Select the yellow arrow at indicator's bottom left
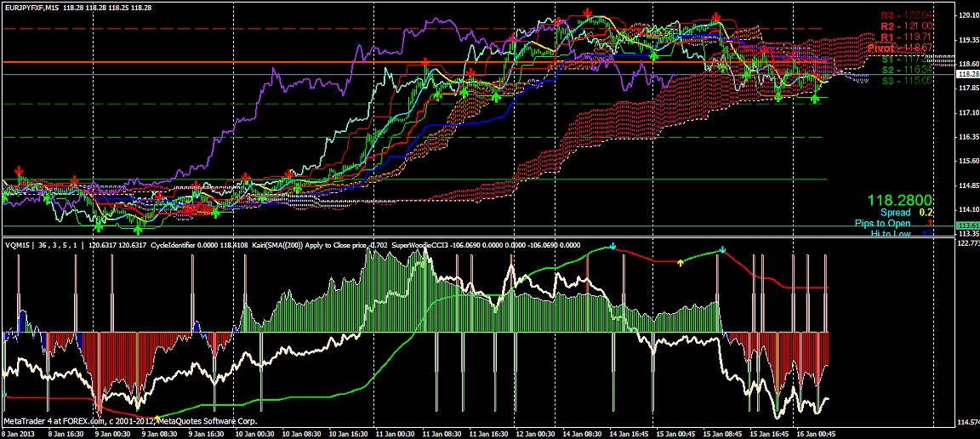This screenshot has width=980, height=439. [x=157, y=417]
